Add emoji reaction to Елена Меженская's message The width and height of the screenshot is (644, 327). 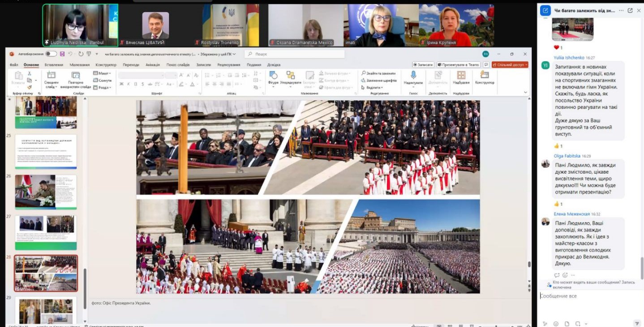[565, 275]
